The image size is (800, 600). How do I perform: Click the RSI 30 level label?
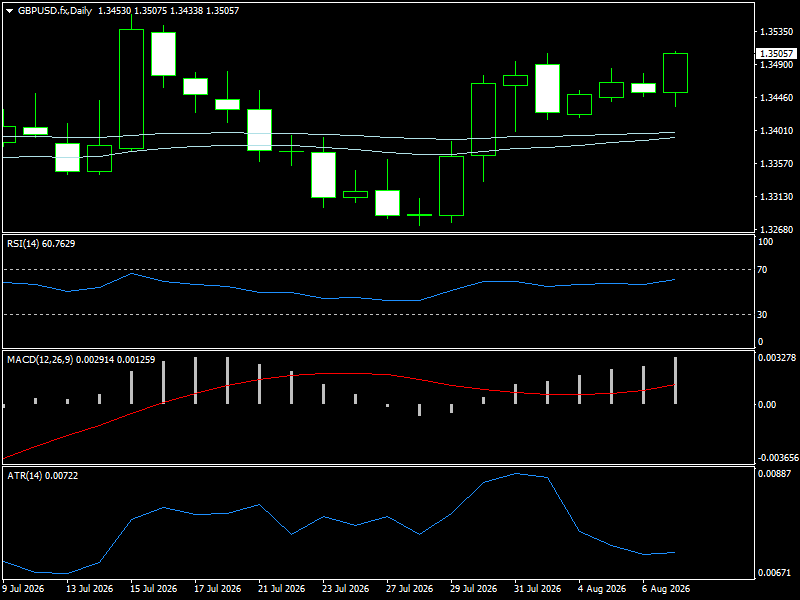(762, 315)
